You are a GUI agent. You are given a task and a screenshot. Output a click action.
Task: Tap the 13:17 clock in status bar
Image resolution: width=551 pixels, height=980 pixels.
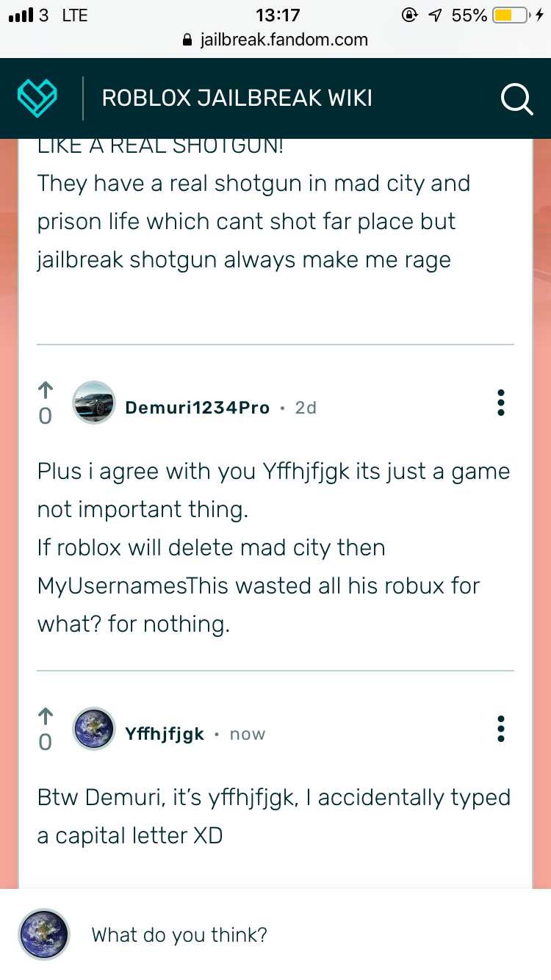(x=278, y=15)
